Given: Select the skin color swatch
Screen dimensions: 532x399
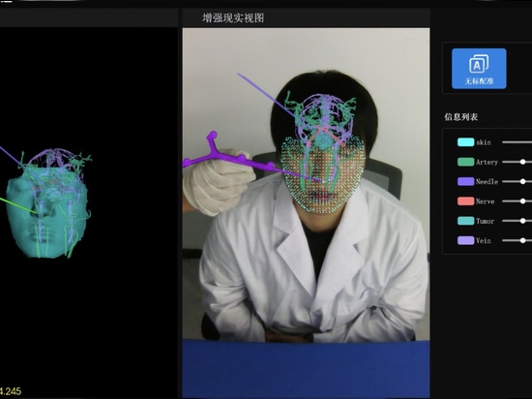Looking at the screenshot, I should click(466, 142).
